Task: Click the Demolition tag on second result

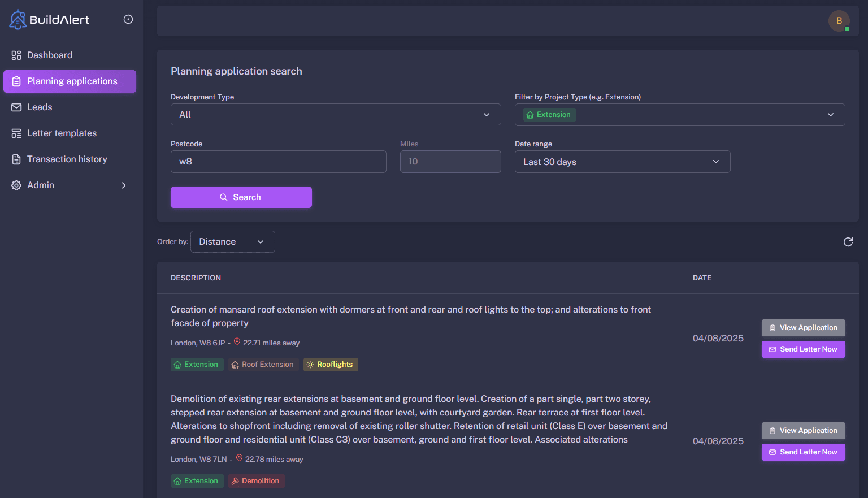Action: [256, 481]
